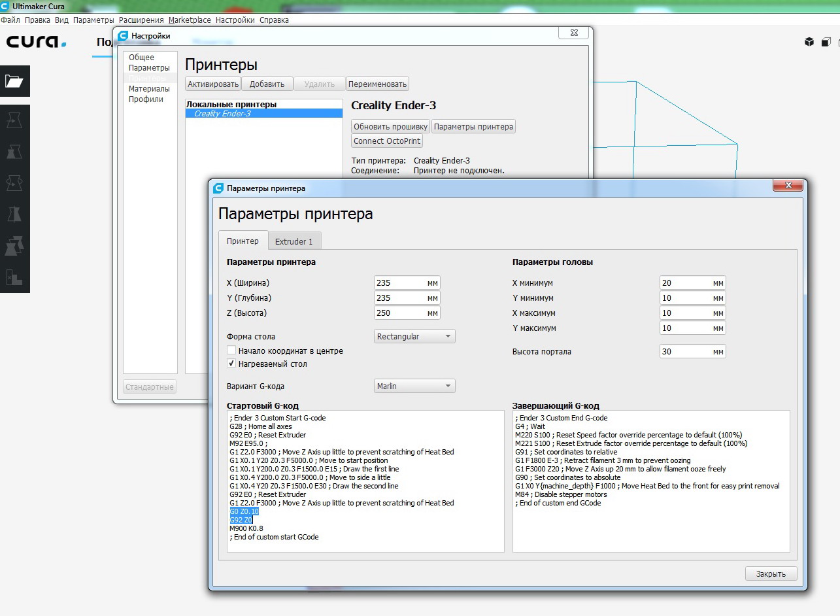Click the Закрыть button

[x=771, y=573]
